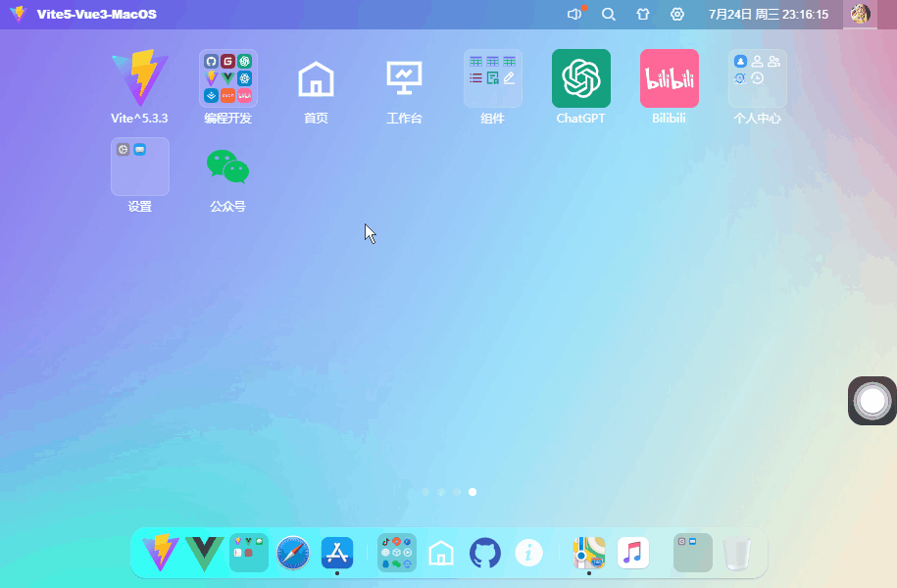
Task: Open the user avatar menu
Action: point(861,14)
